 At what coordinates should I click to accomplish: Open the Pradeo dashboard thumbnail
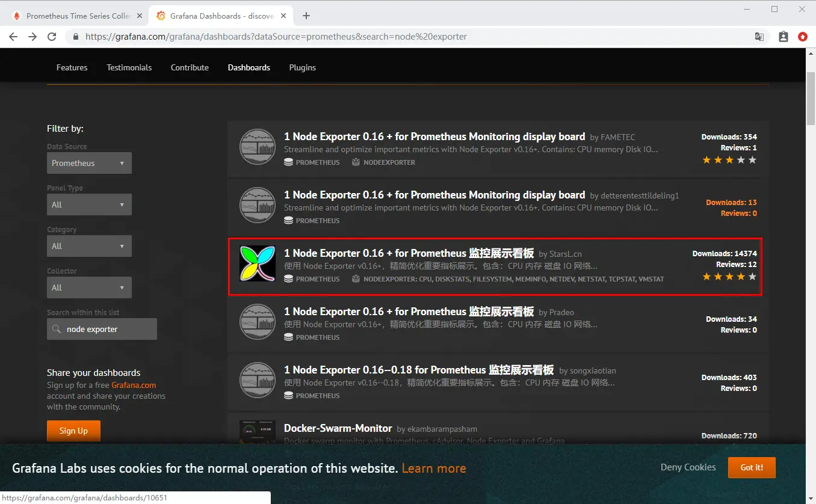[x=258, y=322]
